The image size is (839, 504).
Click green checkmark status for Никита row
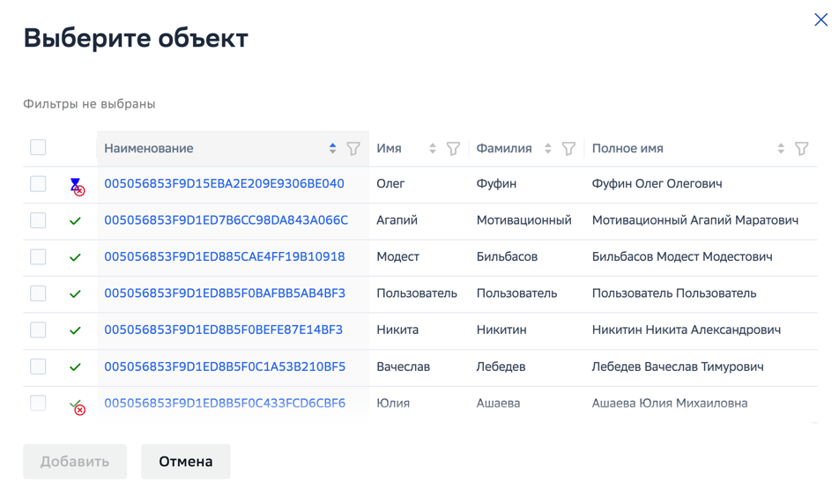click(x=76, y=330)
